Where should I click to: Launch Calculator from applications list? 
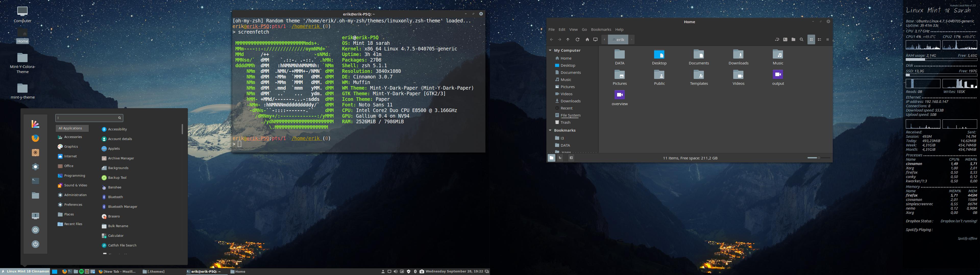(115, 236)
